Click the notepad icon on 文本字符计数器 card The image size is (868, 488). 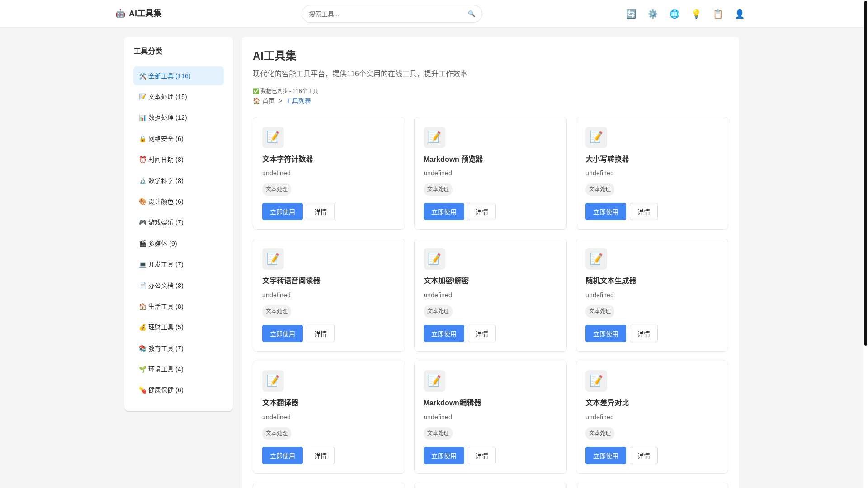coord(273,137)
